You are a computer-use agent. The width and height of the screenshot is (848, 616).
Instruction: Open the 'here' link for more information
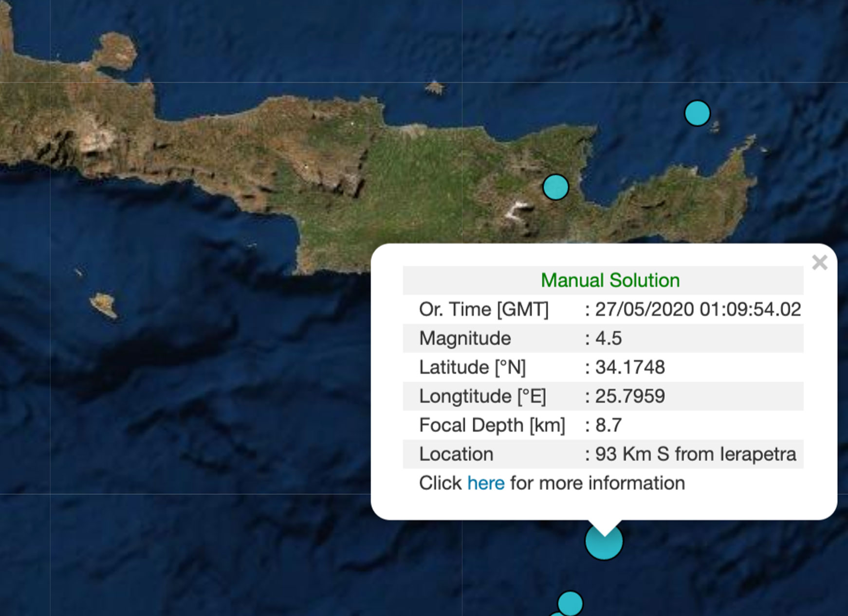pos(485,483)
